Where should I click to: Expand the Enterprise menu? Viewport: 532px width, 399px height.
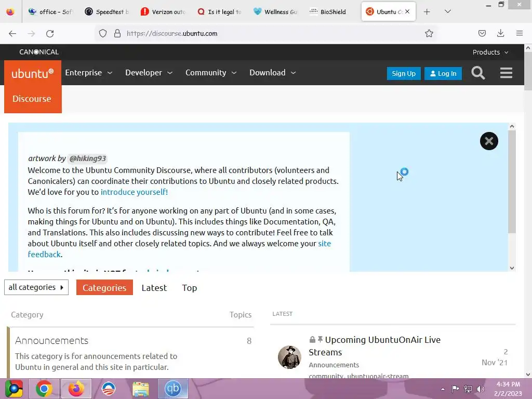88,73
